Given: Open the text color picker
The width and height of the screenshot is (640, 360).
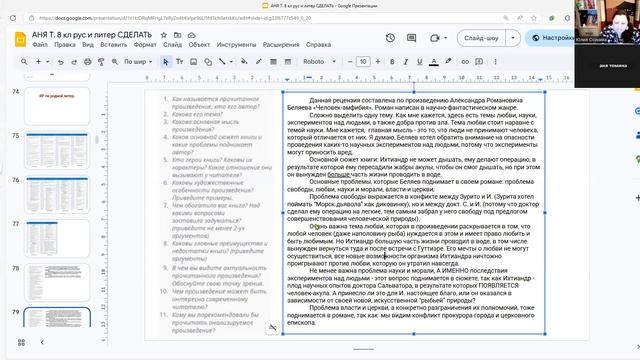Looking at the screenshot, I should [434, 62].
